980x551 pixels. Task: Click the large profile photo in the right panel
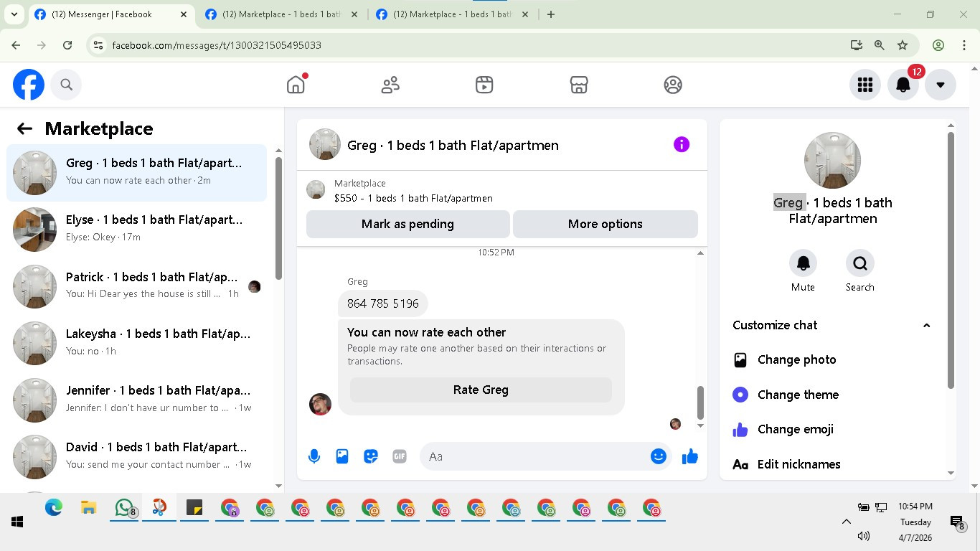pyautogui.click(x=832, y=160)
